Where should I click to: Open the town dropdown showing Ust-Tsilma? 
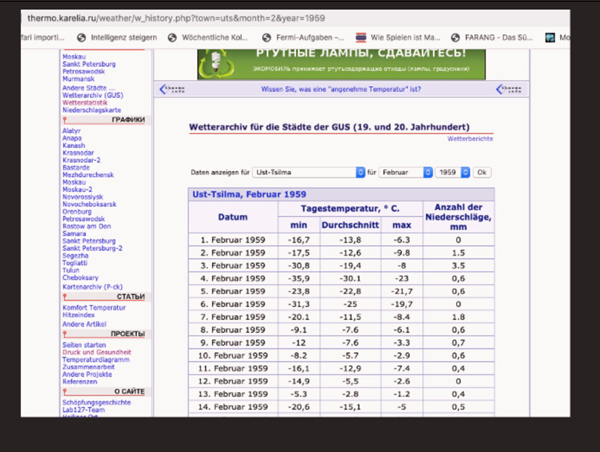point(308,172)
